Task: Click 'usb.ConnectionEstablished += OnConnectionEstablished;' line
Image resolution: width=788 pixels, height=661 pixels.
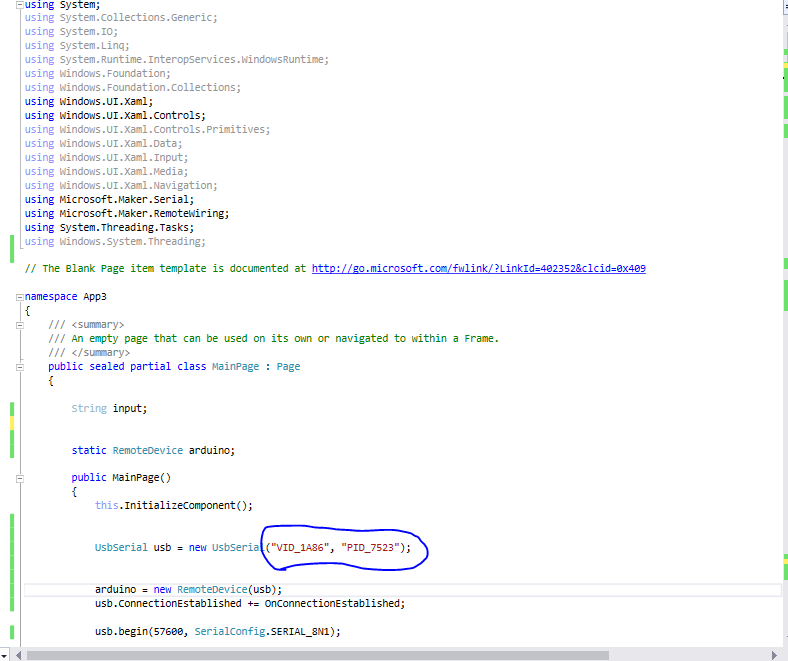Action: point(250,603)
